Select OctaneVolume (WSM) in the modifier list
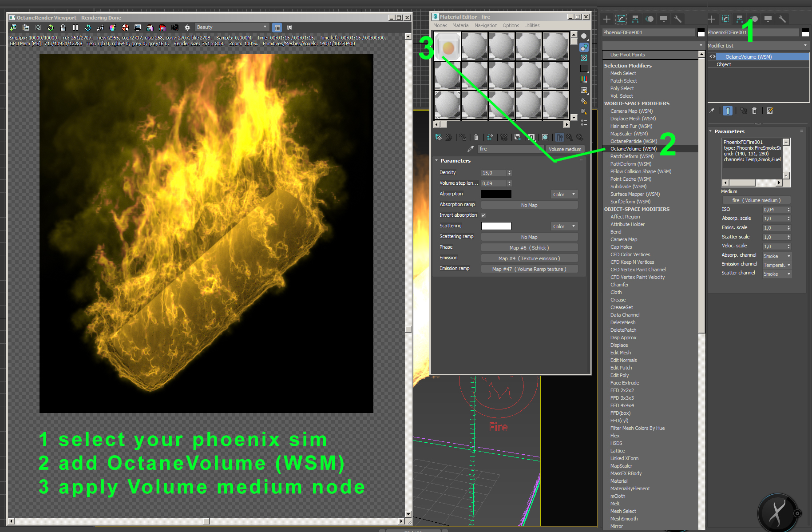The width and height of the screenshot is (812, 532). pyautogui.click(x=633, y=149)
